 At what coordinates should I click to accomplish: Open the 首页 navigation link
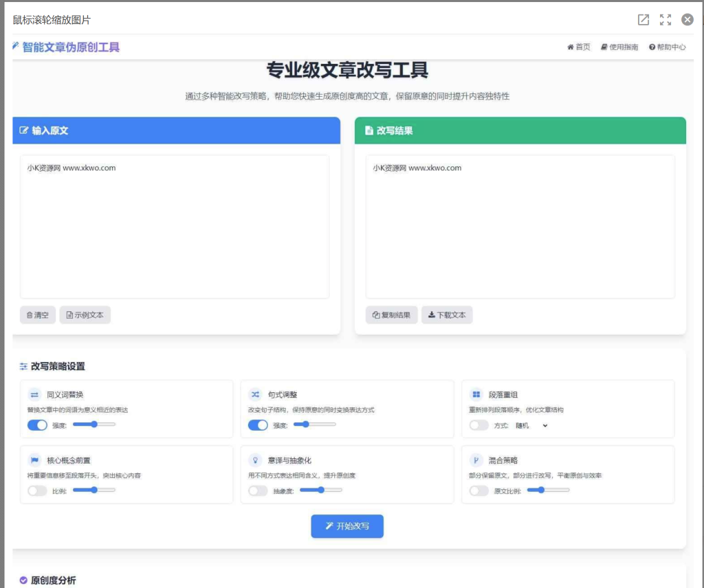pyautogui.click(x=578, y=47)
